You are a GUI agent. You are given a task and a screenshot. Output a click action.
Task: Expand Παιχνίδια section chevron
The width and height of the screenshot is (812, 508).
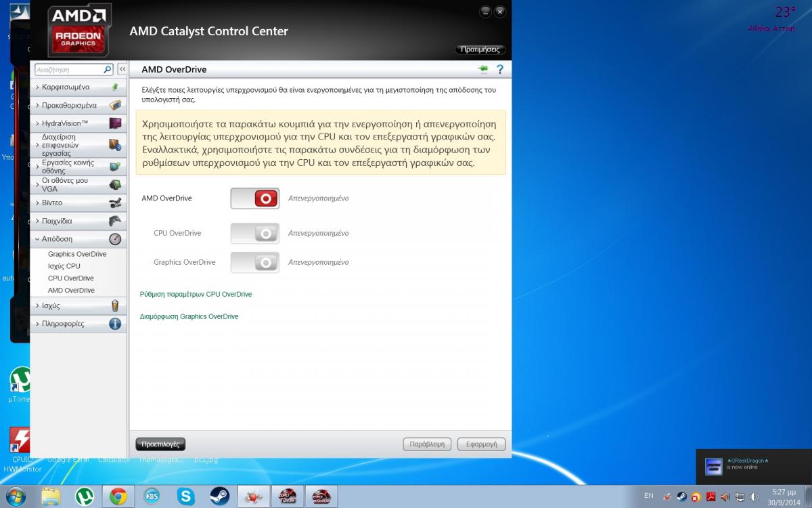37,221
